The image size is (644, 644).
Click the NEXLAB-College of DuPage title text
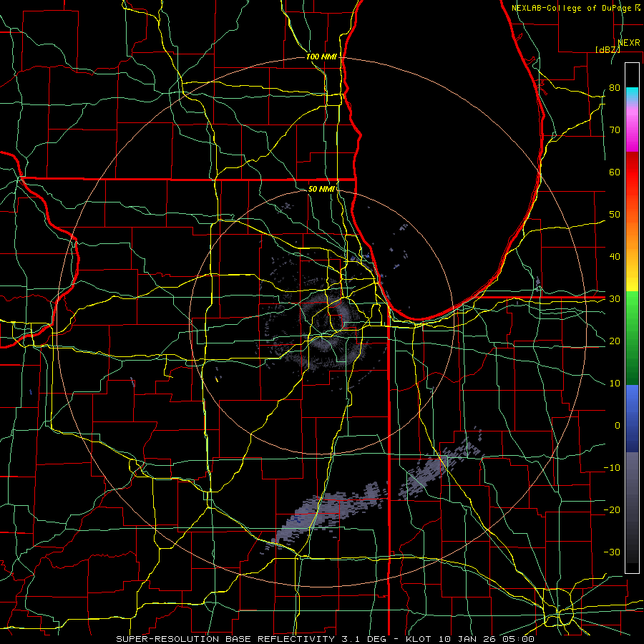(571, 8)
